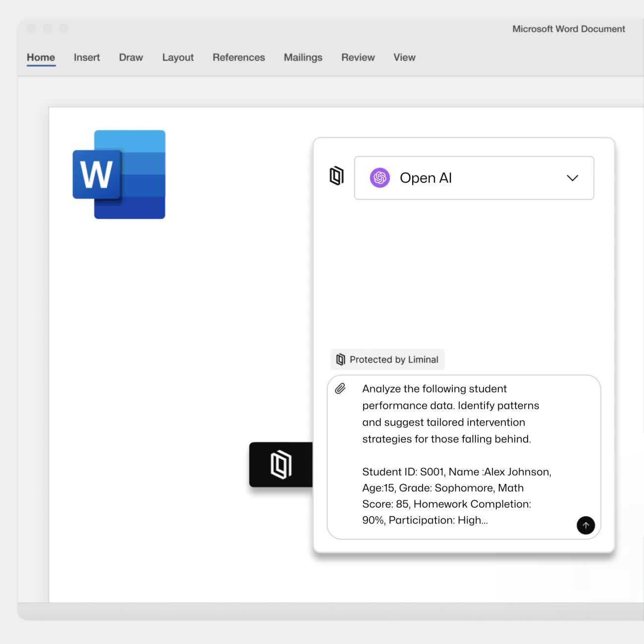Click the purple OpenAI logo icon

380,177
